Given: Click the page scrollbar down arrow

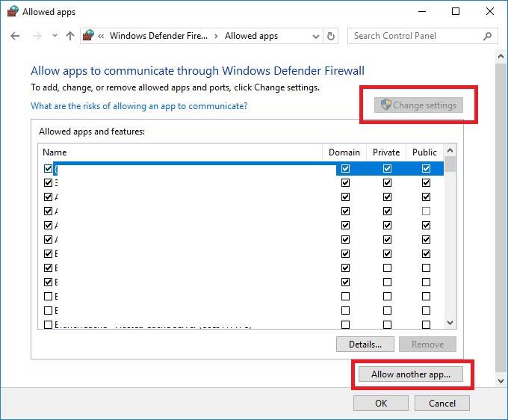Looking at the screenshot, I should click(x=501, y=381).
